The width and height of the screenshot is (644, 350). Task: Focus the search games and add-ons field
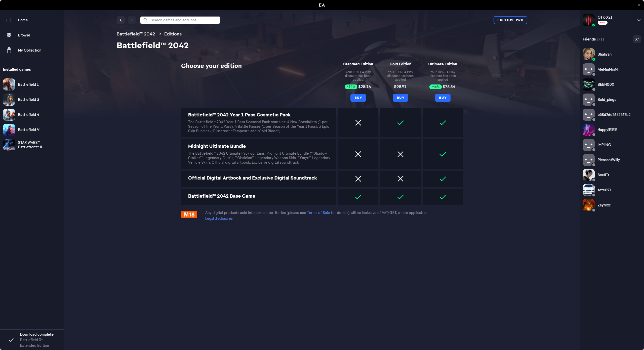[x=180, y=20]
